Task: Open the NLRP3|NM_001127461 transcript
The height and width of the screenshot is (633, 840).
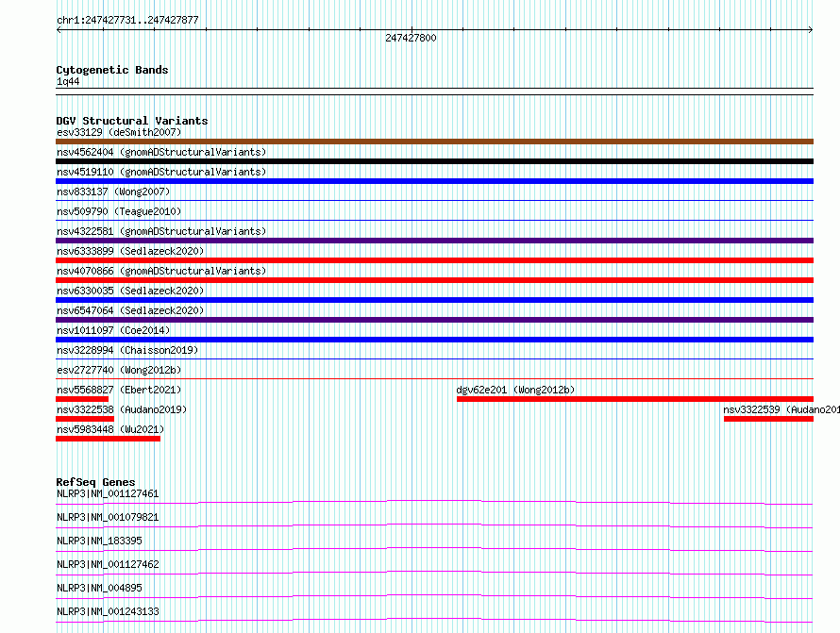Action: [x=108, y=493]
